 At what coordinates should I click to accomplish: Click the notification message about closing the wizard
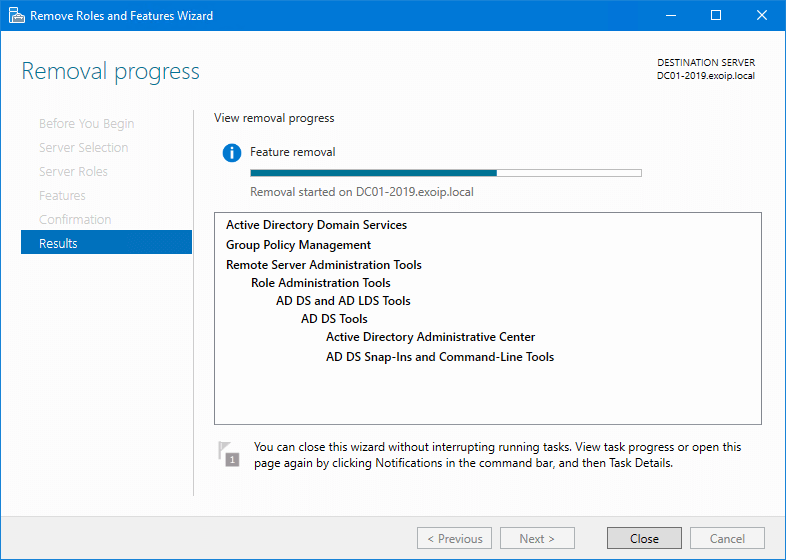click(497, 455)
